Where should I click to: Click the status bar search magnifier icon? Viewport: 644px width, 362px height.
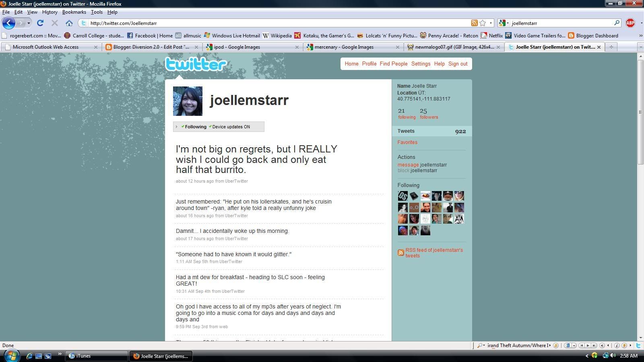tap(480, 346)
